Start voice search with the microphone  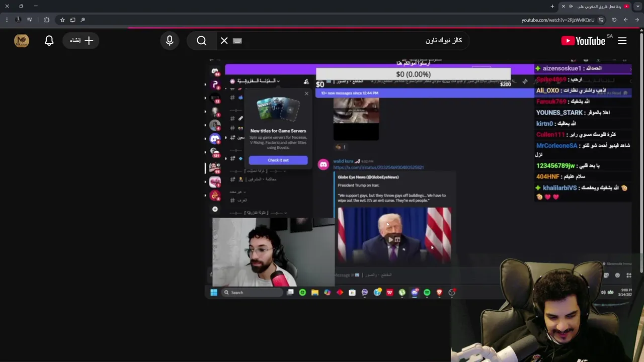[x=170, y=41]
